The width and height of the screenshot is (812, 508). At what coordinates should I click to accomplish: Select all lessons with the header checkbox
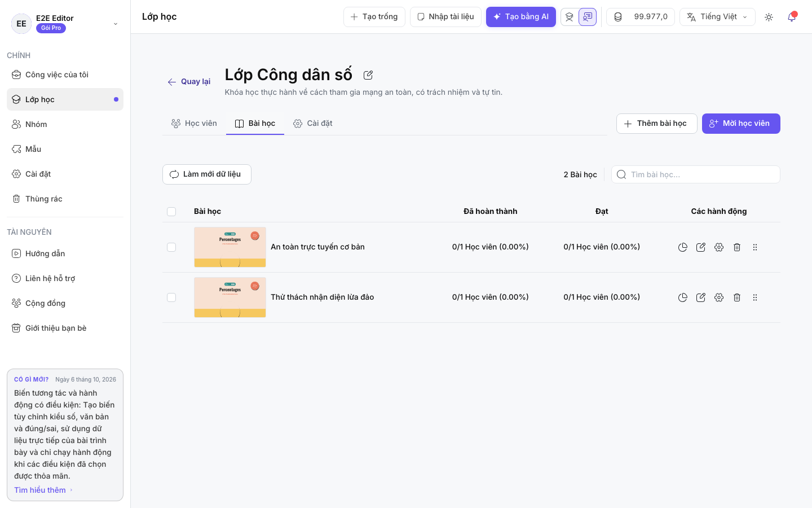(171, 212)
